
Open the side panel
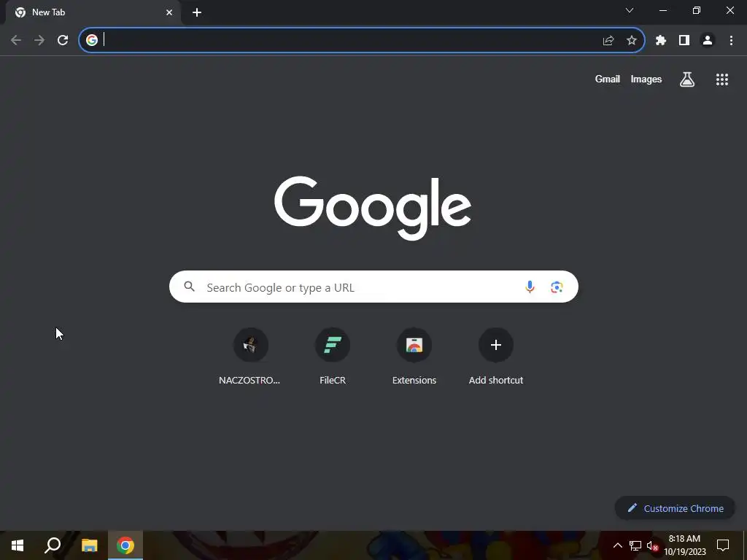(684, 41)
